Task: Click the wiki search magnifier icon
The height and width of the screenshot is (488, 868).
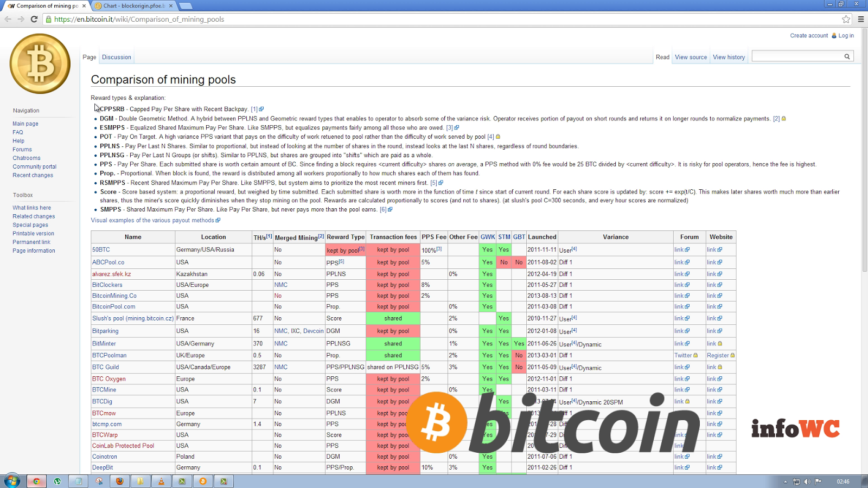Action: 847,56
